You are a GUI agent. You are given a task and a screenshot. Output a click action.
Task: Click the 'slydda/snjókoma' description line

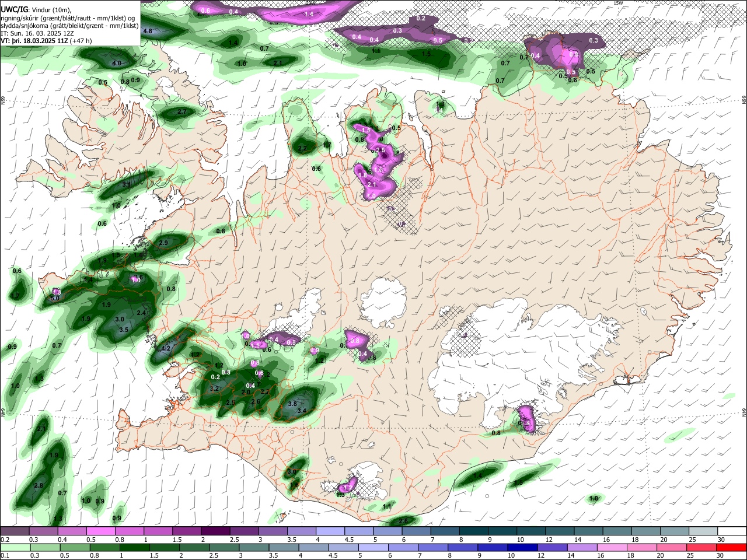pos(70,26)
